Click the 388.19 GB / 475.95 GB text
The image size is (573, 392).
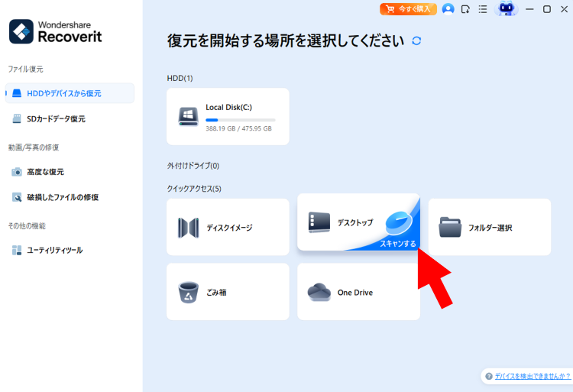[x=238, y=128]
